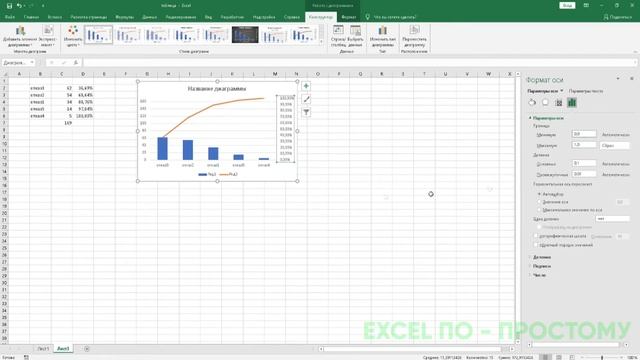Viewport: 640px width, 360px height.
Task: Select the orange cumulative line
Action: [x=213, y=105]
